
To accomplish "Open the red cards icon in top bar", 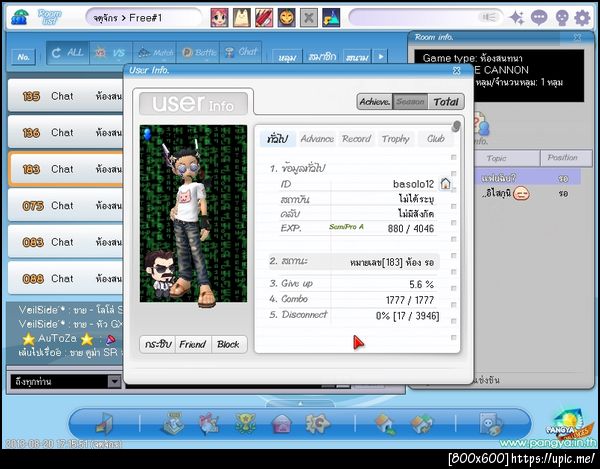I will click(264, 18).
